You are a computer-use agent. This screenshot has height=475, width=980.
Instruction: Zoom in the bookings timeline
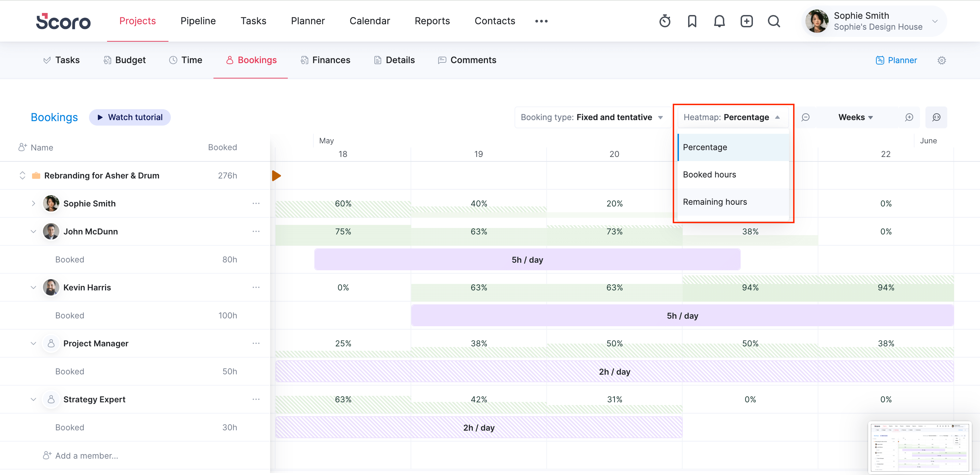[x=909, y=117]
